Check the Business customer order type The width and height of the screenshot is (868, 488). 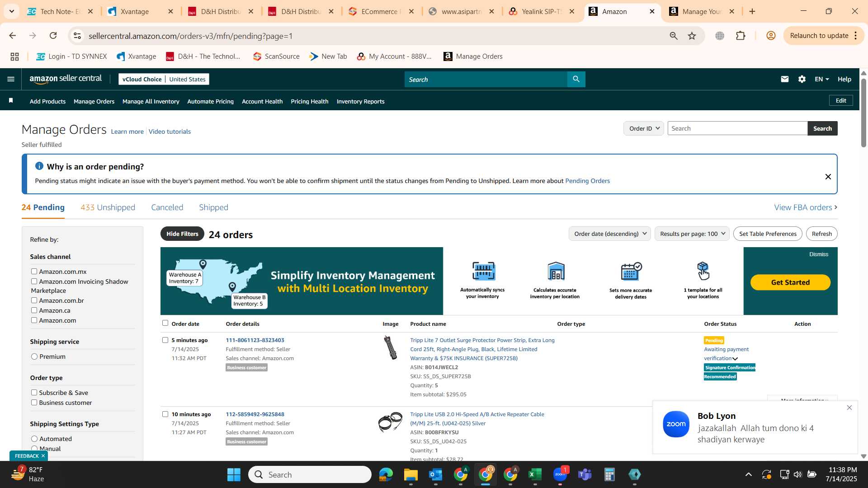pos(34,402)
